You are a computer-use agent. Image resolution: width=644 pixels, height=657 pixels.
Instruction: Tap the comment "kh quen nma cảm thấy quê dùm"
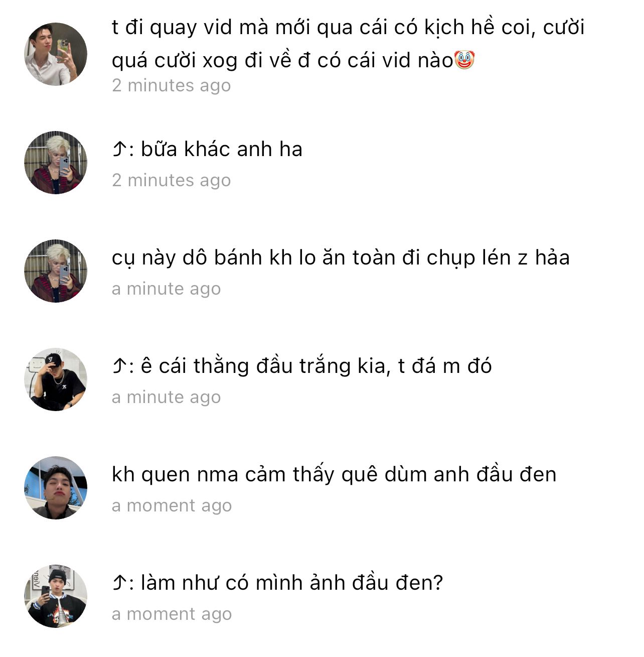pos(334,475)
